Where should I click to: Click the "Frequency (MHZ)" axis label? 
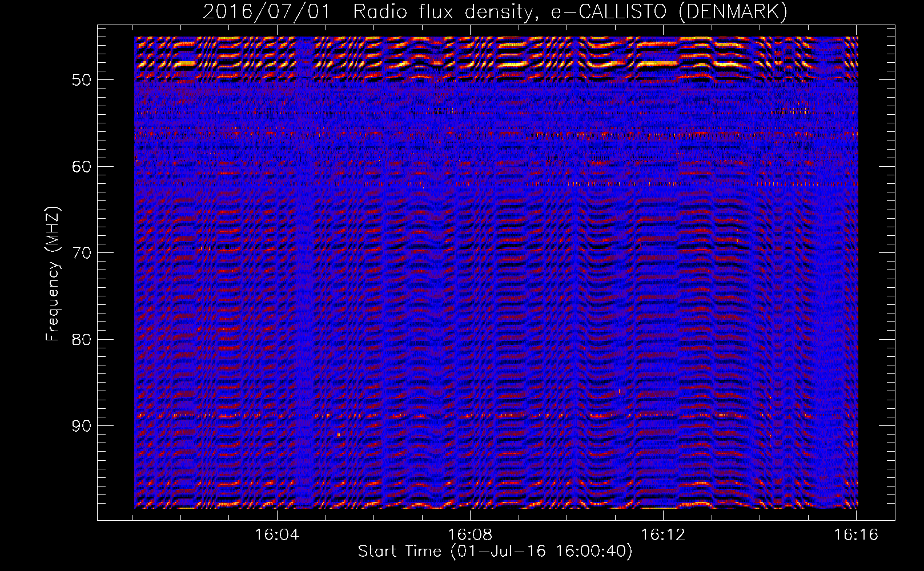coord(53,274)
